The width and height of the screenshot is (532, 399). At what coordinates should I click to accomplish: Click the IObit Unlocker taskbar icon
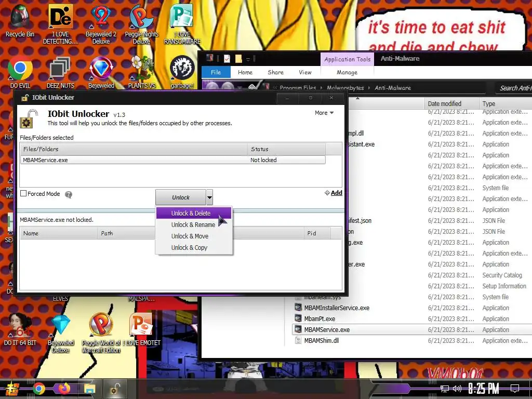pyautogui.click(x=115, y=389)
